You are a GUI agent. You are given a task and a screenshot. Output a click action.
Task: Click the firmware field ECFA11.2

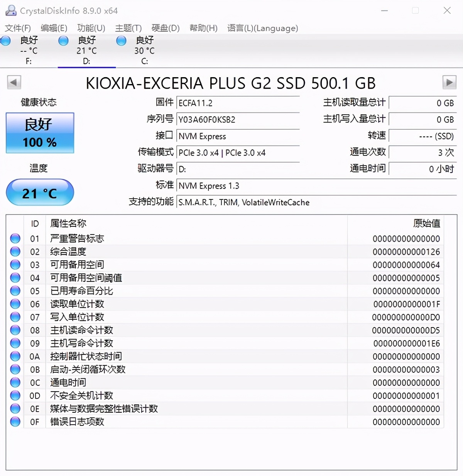coord(238,103)
